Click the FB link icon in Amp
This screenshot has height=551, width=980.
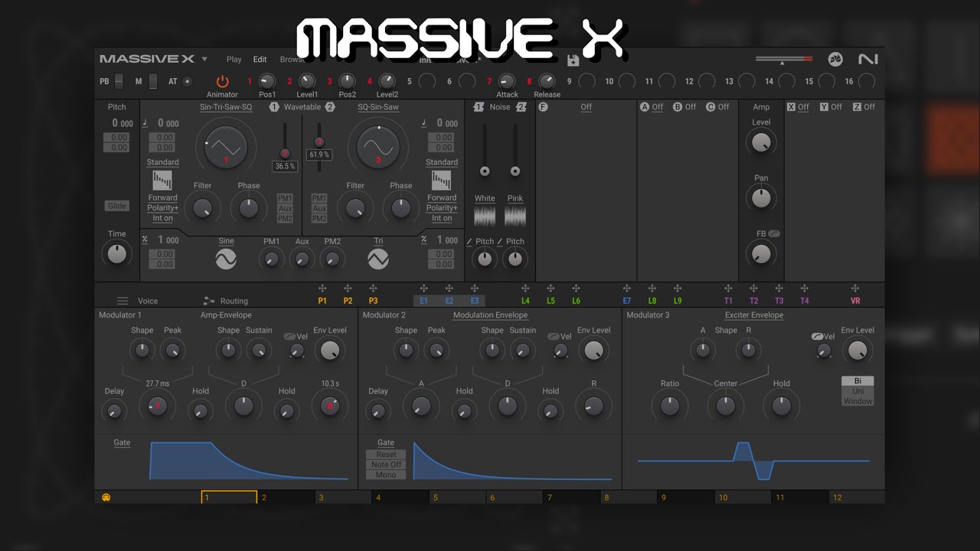774,233
